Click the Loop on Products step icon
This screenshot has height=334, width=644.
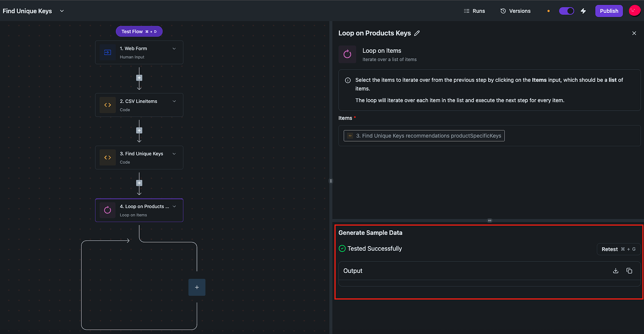point(107,210)
